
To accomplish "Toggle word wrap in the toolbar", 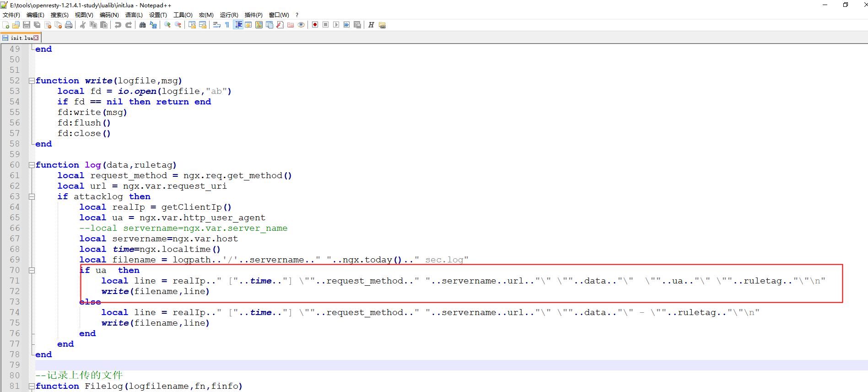I will (217, 25).
